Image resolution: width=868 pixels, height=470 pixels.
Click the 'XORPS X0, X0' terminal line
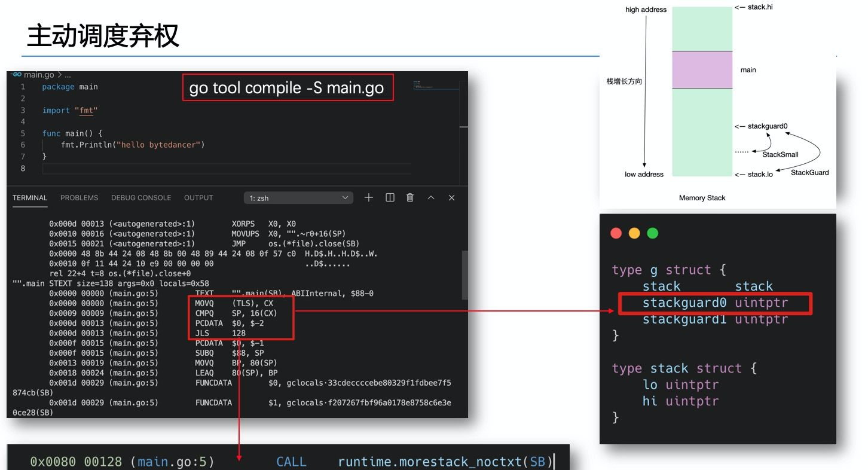(x=172, y=224)
